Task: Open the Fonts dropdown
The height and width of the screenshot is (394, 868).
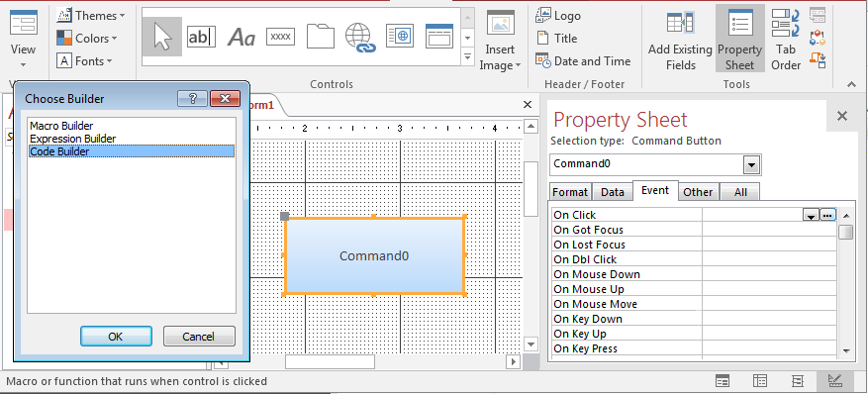Action: pyautogui.click(x=85, y=60)
